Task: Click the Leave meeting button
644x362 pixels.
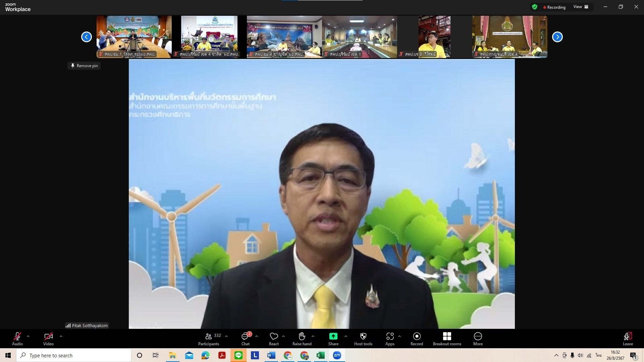Action: (x=628, y=339)
